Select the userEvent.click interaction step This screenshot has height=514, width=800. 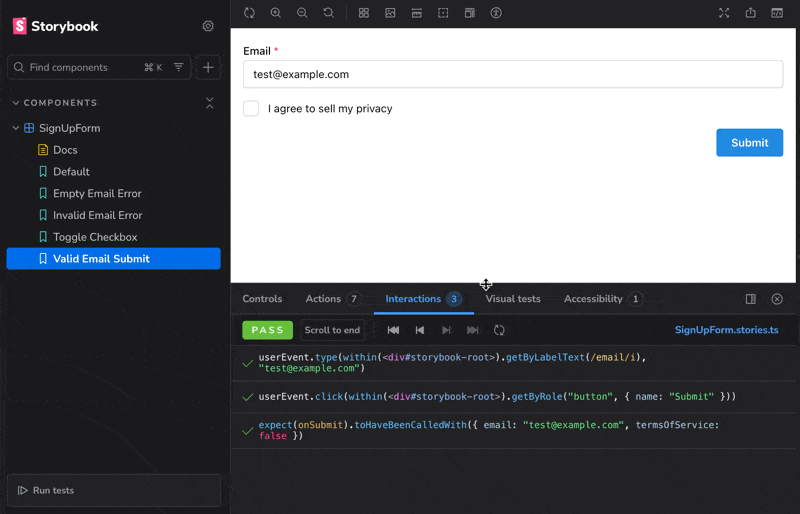(513, 397)
